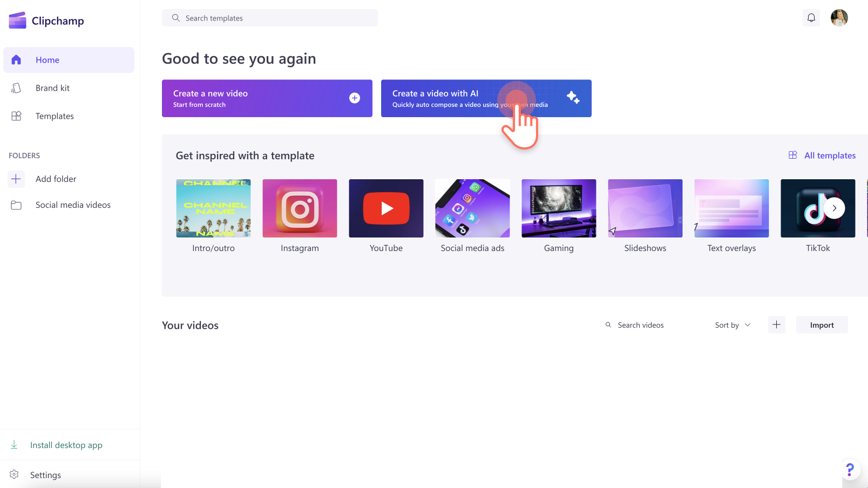Click the Templates sidebar icon

point(16,116)
